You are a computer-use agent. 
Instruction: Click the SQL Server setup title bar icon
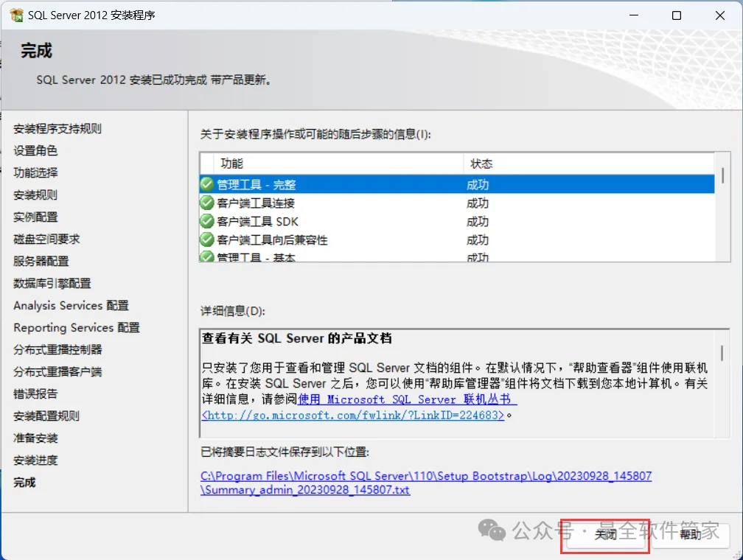click(x=16, y=15)
